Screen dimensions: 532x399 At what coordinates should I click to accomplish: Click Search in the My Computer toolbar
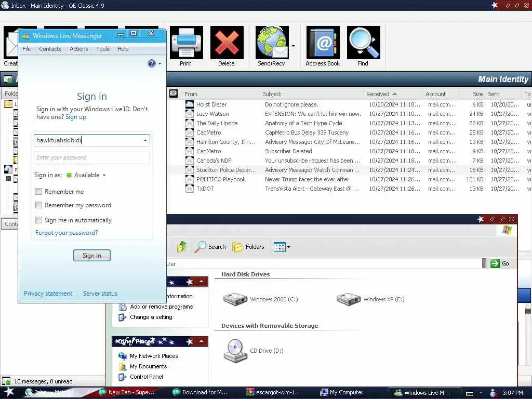tap(210, 247)
